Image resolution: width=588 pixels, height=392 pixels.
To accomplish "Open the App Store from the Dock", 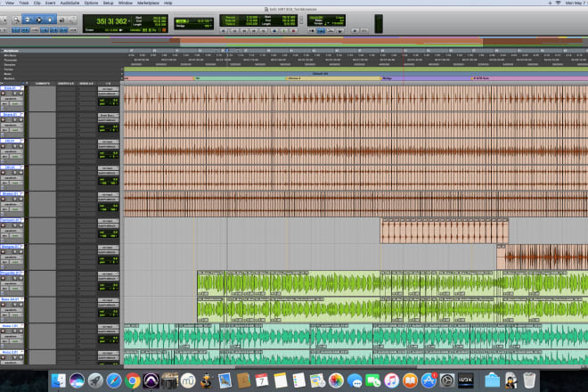I will pyautogui.click(x=429, y=380).
